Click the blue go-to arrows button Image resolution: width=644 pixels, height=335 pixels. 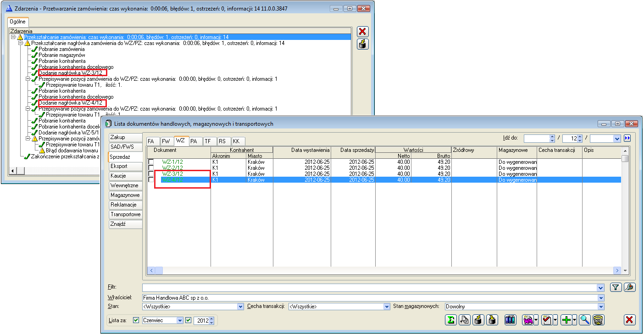[627, 138]
